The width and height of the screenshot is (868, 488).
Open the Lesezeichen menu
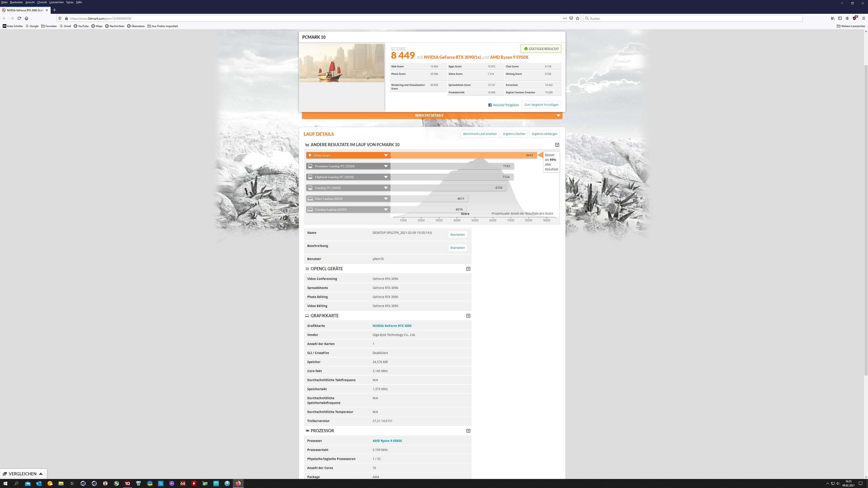click(x=56, y=2)
